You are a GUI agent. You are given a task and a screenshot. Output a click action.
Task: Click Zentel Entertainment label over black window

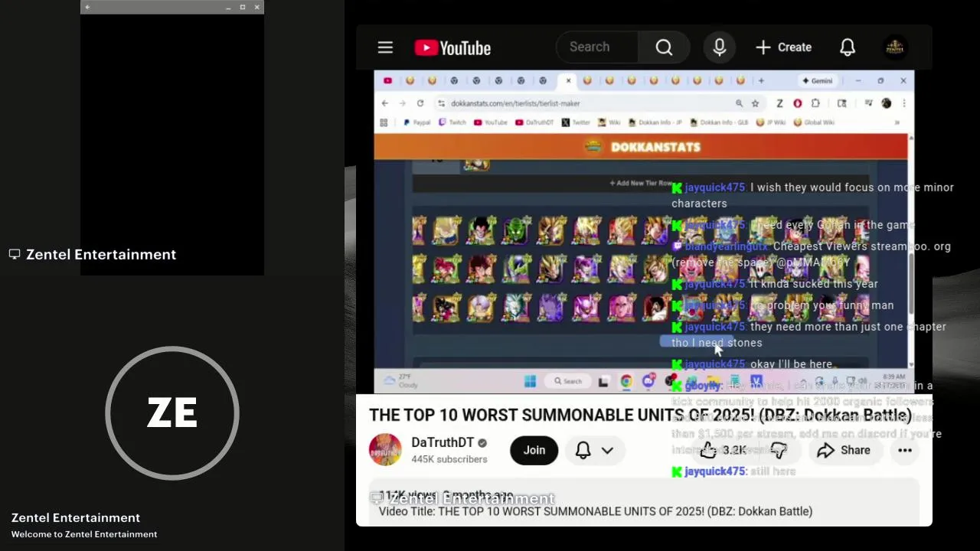click(93, 254)
